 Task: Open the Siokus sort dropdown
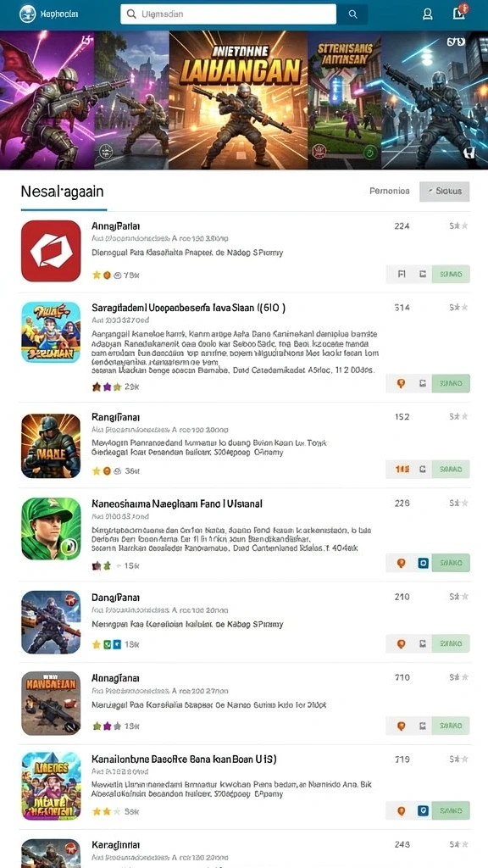444,191
